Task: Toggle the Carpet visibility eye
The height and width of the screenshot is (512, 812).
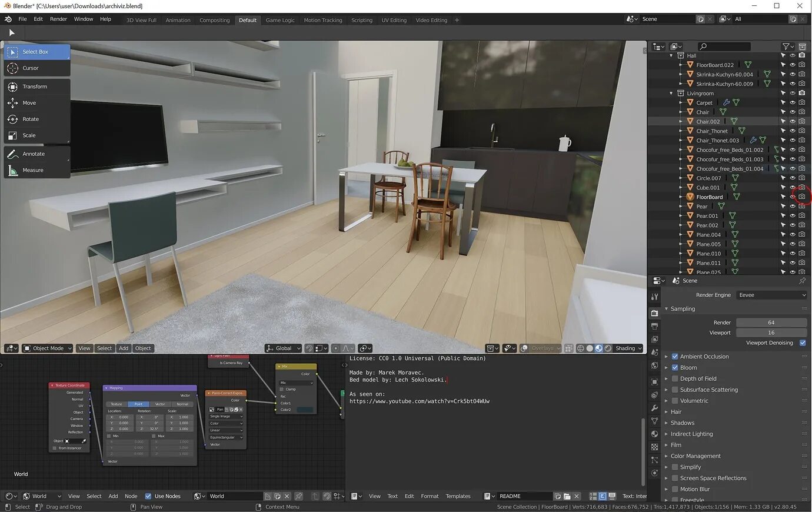Action: click(792, 102)
